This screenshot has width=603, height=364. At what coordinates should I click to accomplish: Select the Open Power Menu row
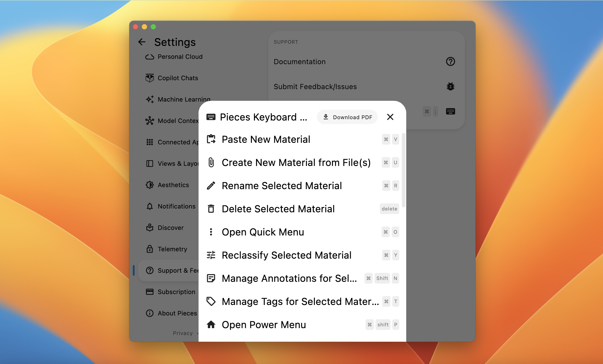(x=302, y=325)
